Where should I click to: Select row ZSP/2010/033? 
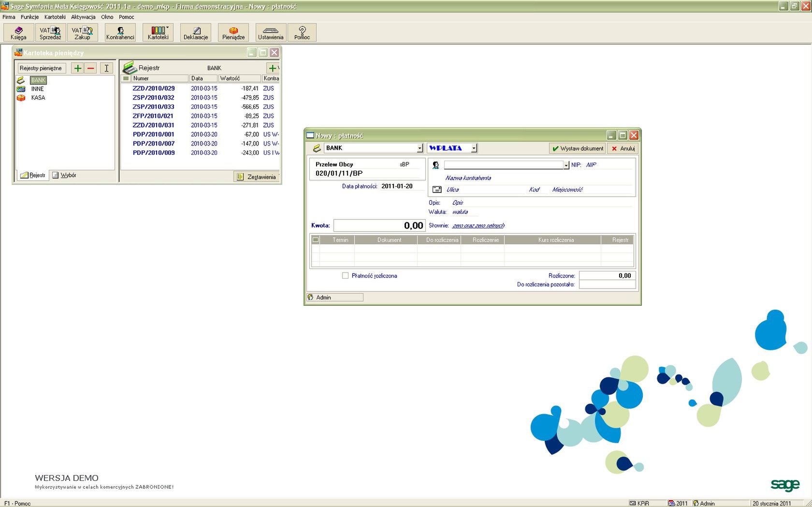coord(200,107)
